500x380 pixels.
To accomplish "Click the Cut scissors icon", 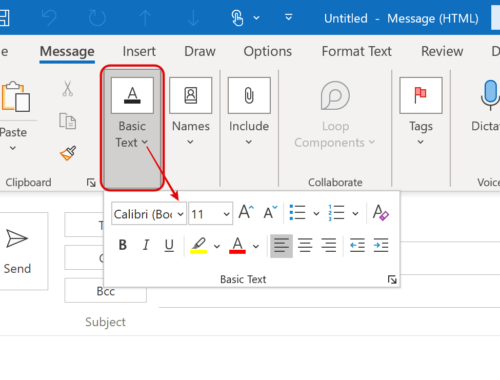I will (x=68, y=89).
